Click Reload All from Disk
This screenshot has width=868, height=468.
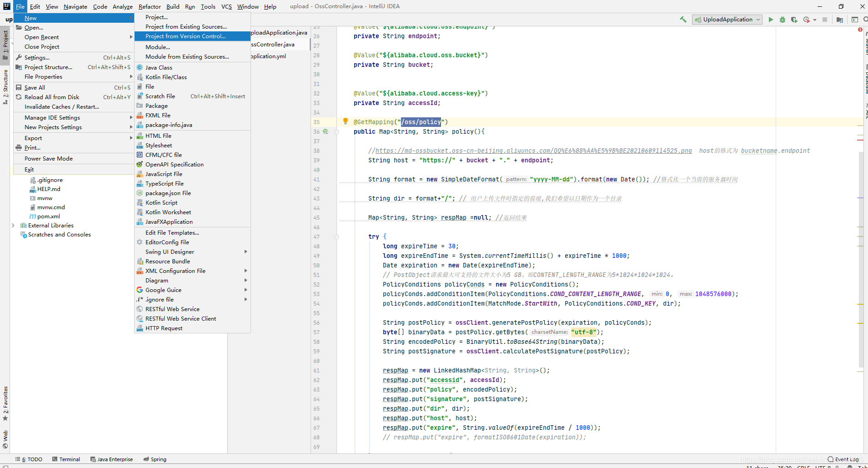tap(74, 97)
